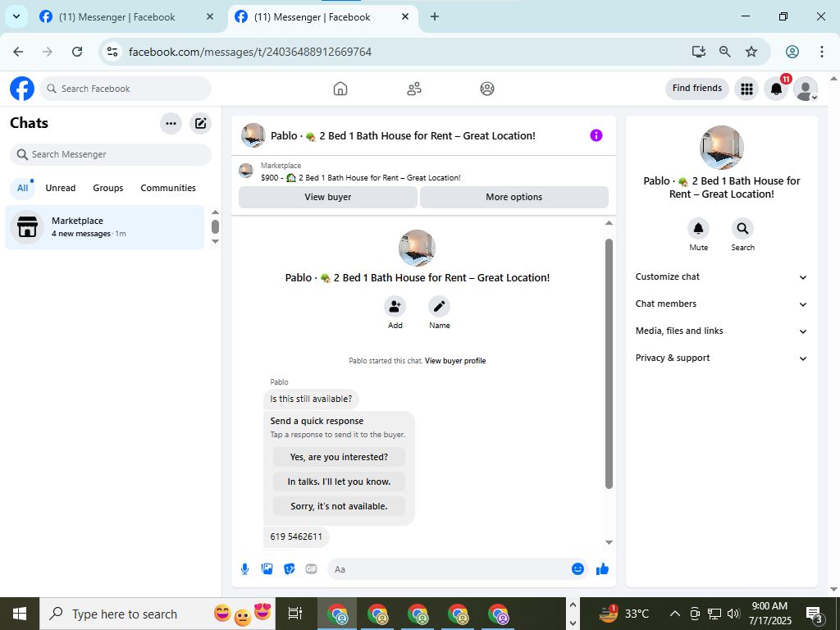Open the purple conversation information icon
Viewport: 840px width, 630px height.
(x=596, y=135)
